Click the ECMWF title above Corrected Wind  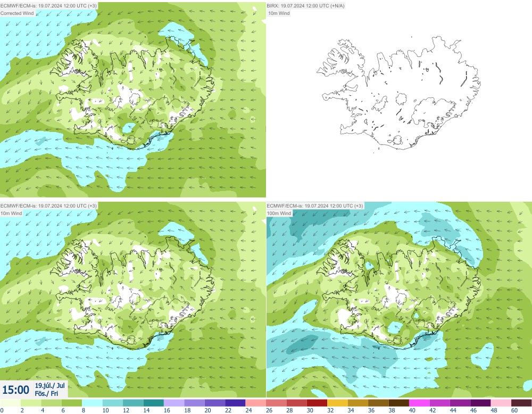pyautogui.click(x=48, y=6)
